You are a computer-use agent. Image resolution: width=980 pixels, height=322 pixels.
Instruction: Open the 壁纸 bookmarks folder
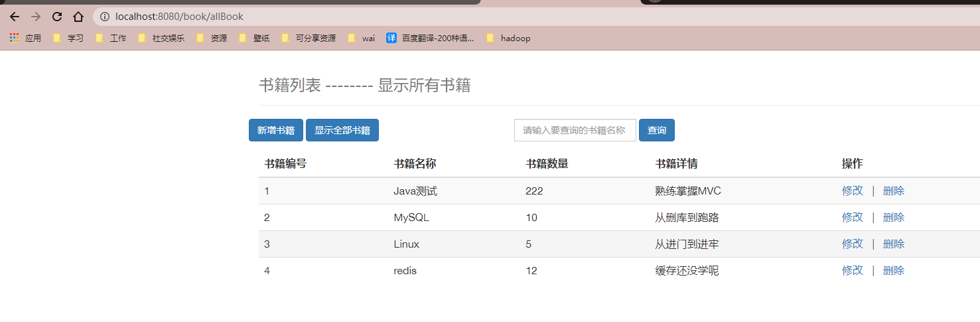pos(254,39)
